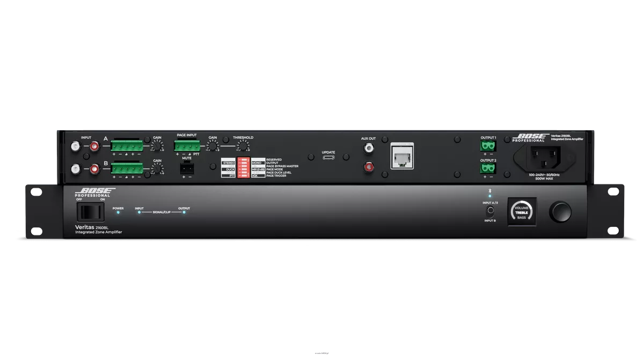Click the Page Input green terminal block

click(186, 146)
